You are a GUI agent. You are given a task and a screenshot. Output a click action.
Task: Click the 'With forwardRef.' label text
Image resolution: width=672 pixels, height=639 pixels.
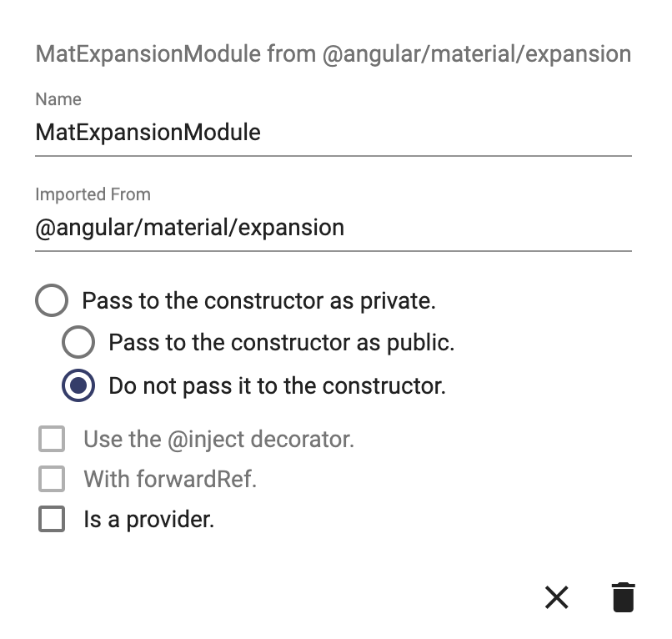coord(170,479)
